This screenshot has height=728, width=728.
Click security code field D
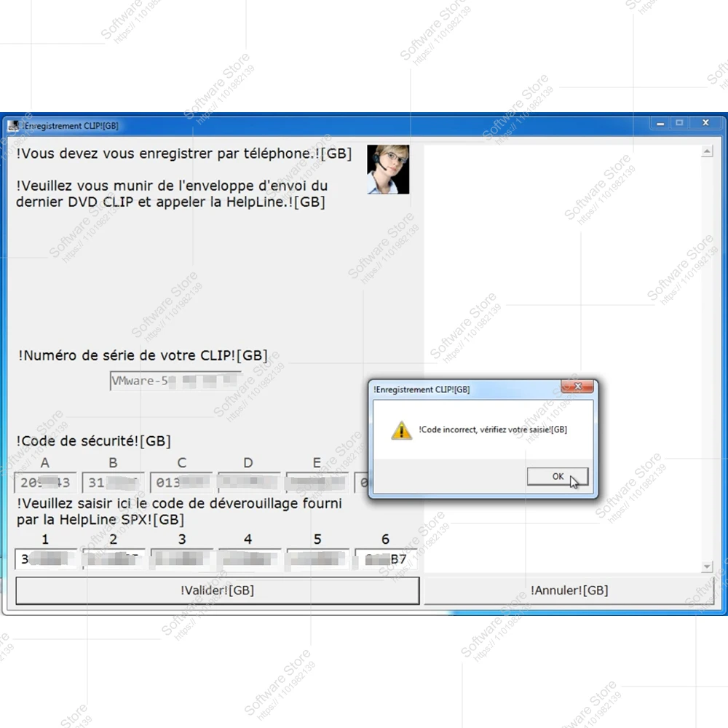(x=249, y=483)
